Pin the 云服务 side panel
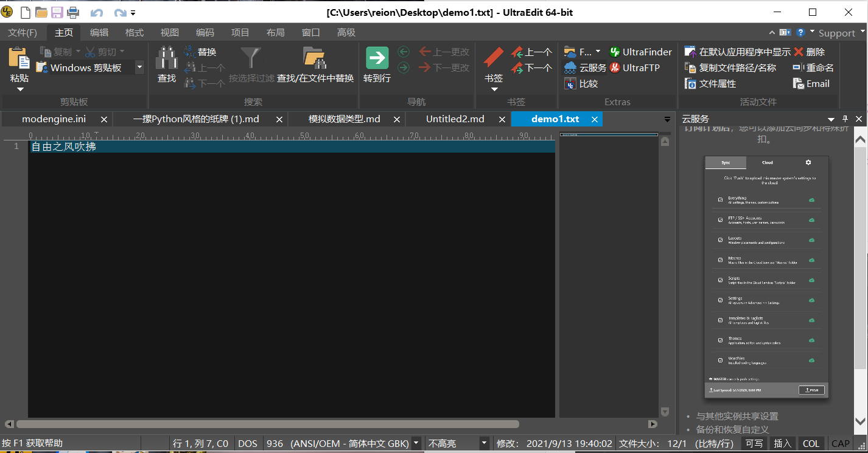Screen dimensions: 868x453 pos(845,119)
